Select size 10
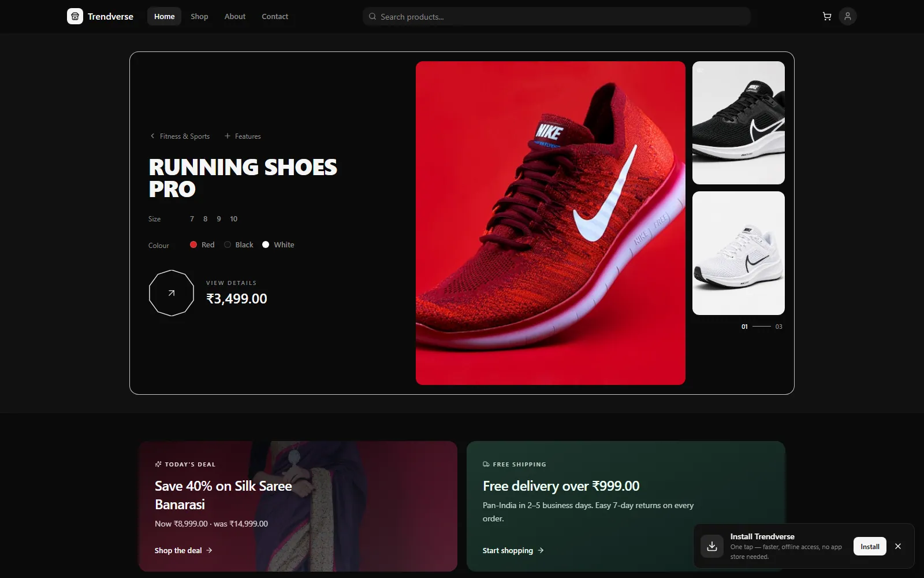Screen dimensions: 924x578 pos(233,219)
